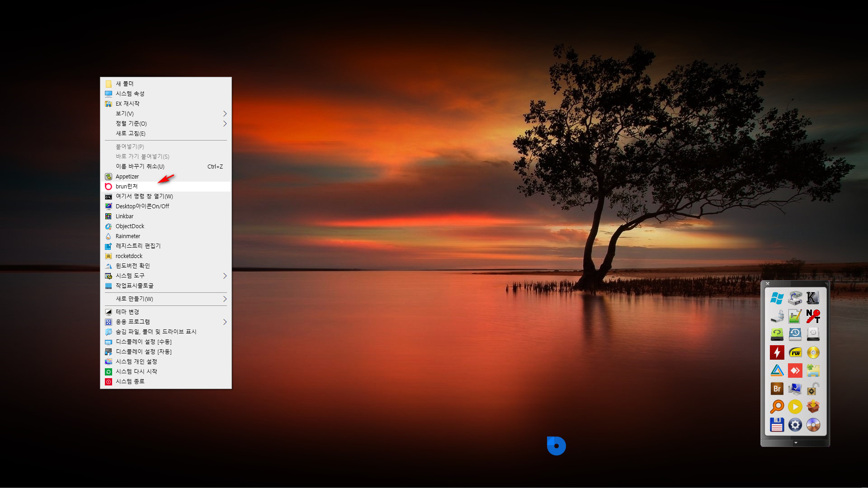Open the NT red key icon
This screenshot has height=488, width=868.
(813, 316)
